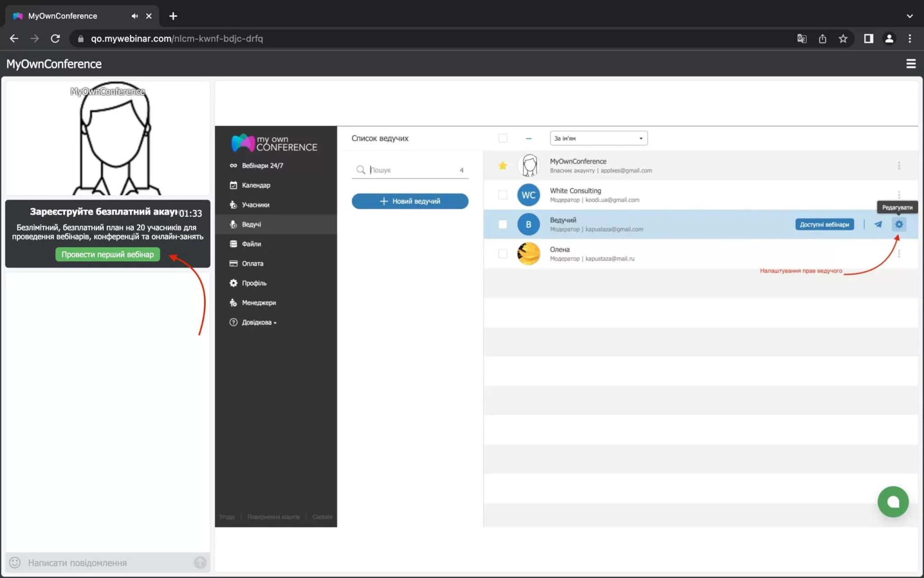Image resolution: width=924 pixels, height=578 pixels.
Task: Bookmark this page with star icon
Action: pos(843,39)
